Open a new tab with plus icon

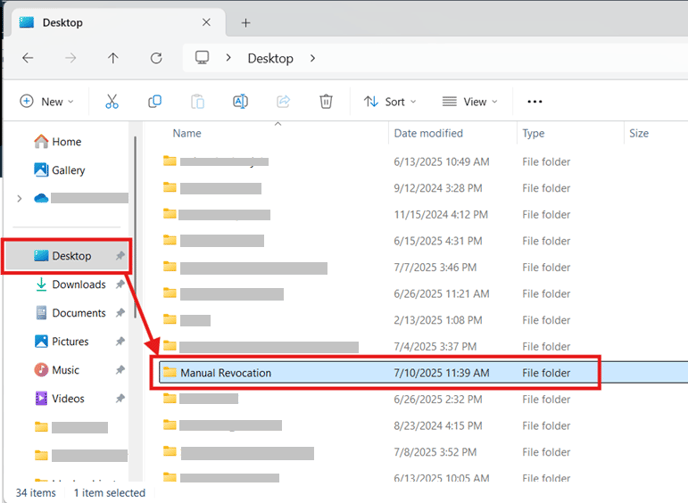tap(246, 22)
